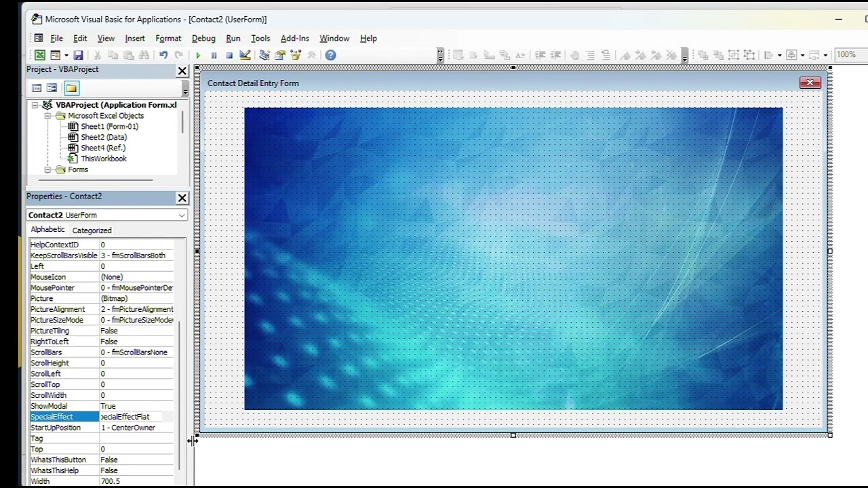Select the MousePointer property row
Screen dimensions: 868x488
coord(102,288)
